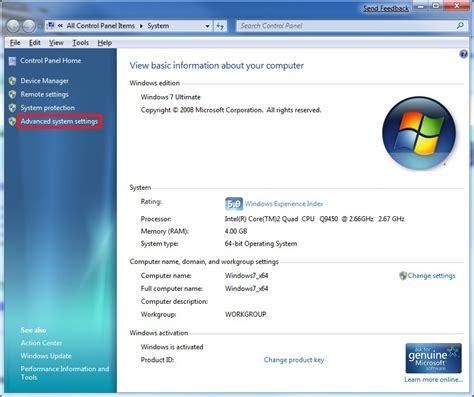Click the Copyright 2008 Microsoft Corporation line

[x=231, y=110]
